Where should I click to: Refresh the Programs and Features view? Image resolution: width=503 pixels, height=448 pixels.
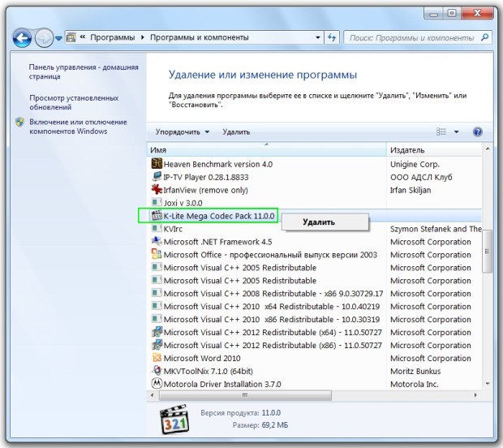(x=332, y=37)
